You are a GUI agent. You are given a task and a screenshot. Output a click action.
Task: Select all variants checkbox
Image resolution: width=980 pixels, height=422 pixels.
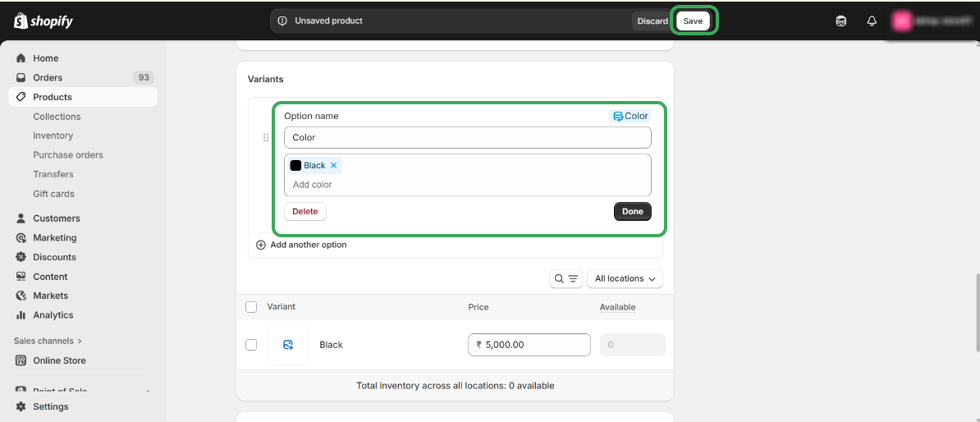point(251,307)
